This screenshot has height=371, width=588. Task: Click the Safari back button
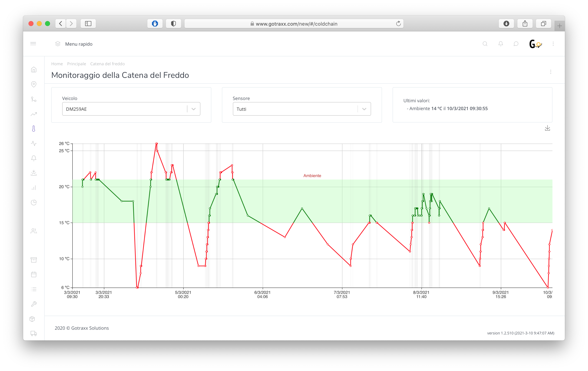[x=61, y=23]
